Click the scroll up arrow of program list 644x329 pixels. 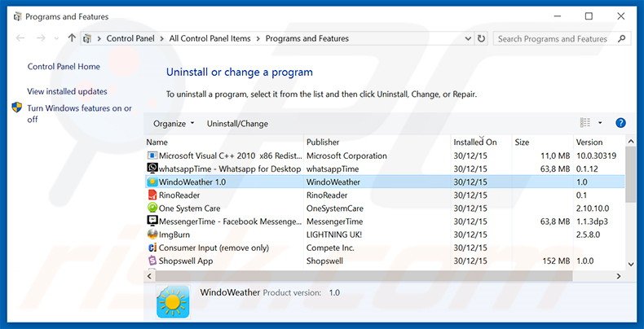coord(631,142)
